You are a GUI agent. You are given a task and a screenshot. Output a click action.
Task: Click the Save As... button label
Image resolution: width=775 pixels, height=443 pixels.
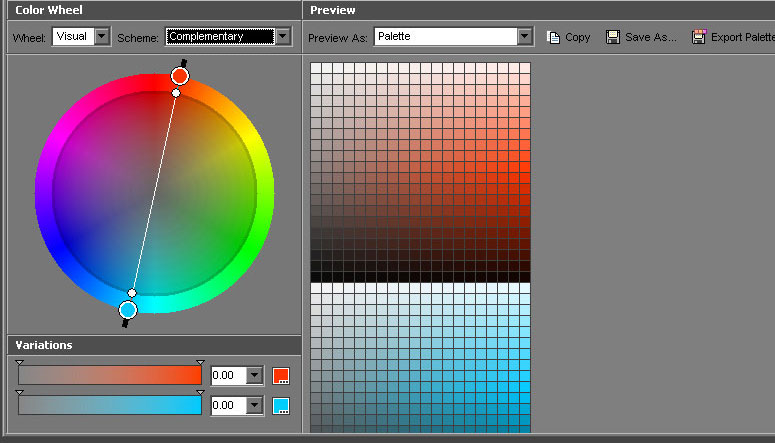click(650, 37)
